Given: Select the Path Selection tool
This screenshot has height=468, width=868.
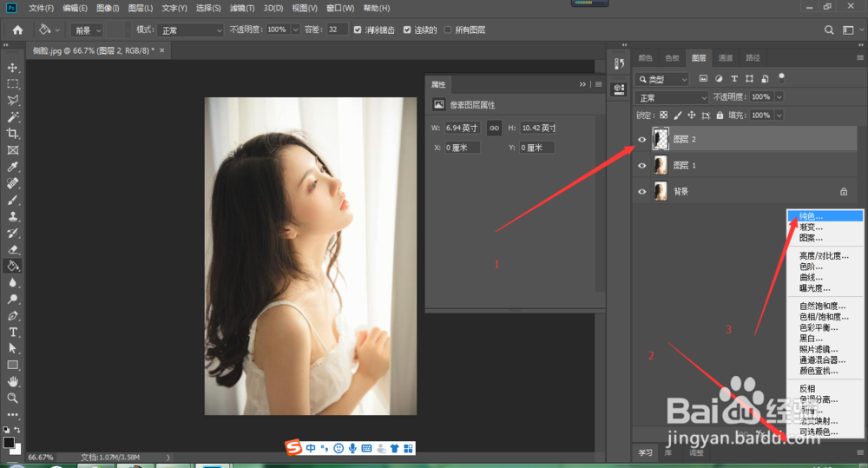Looking at the screenshot, I should pos(12,348).
